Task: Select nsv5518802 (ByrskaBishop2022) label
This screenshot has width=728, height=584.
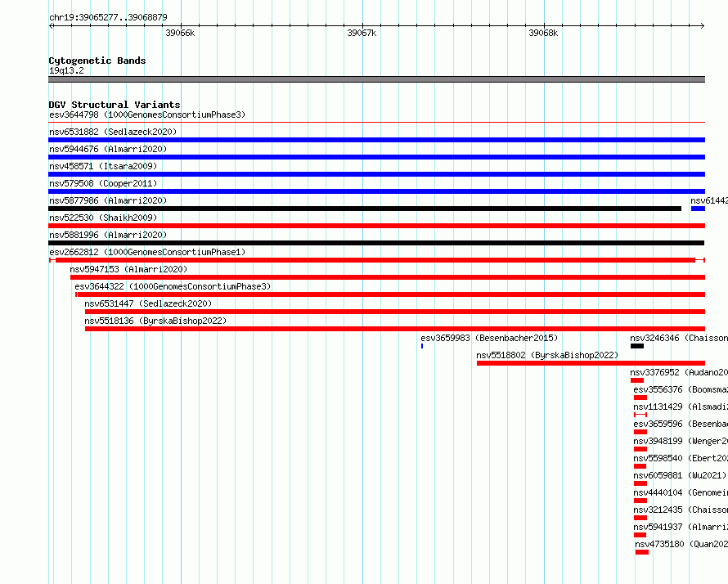Action: (547, 355)
